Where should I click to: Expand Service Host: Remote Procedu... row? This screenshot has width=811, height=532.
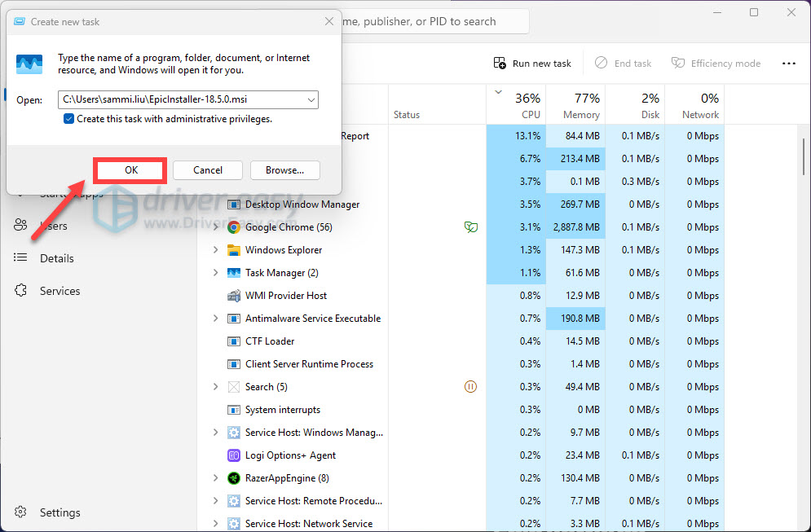pos(216,501)
